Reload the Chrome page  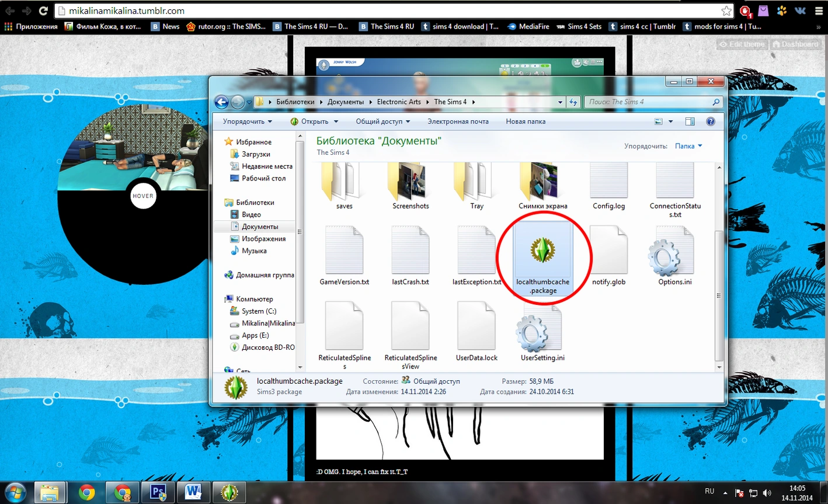click(43, 11)
